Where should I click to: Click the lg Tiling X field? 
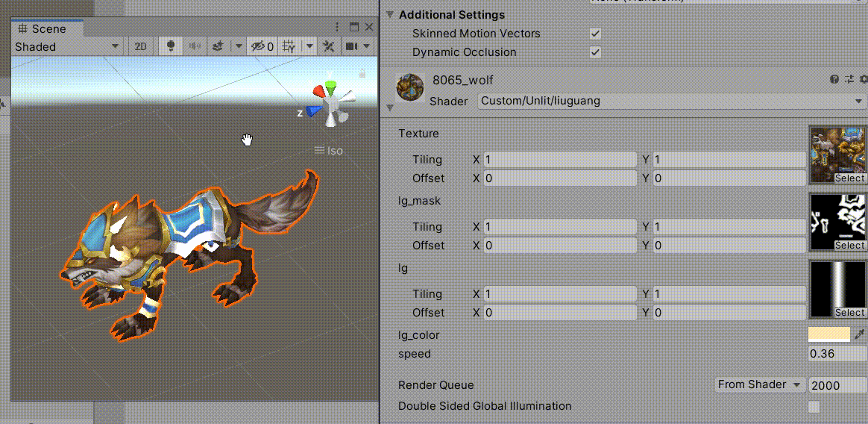pos(560,294)
